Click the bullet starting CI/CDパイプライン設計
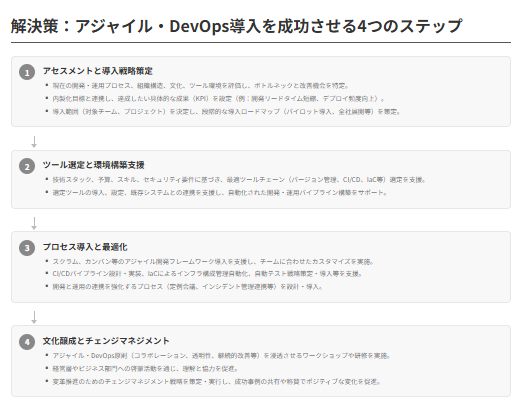522x408 pixels. [207, 274]
